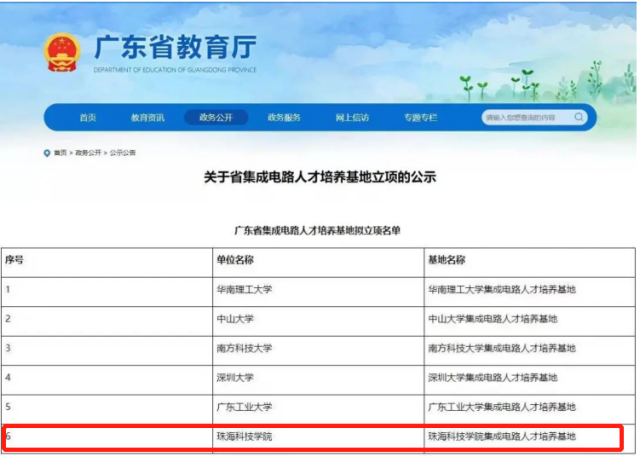Image resolution: width=640 pixels, height=457 pixels.
Task: Click serial number 1 cell
Action: 107,292
